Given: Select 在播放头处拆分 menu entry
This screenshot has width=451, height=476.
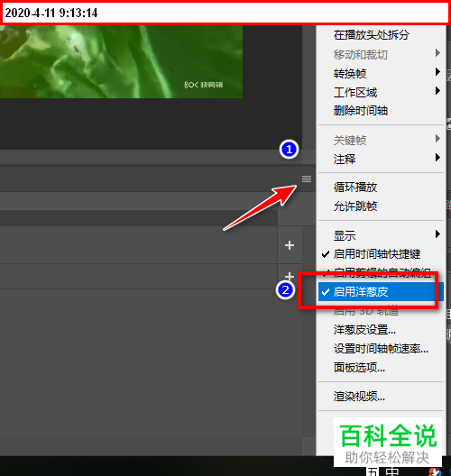Looking at the screenshot, I should point(381,35).
